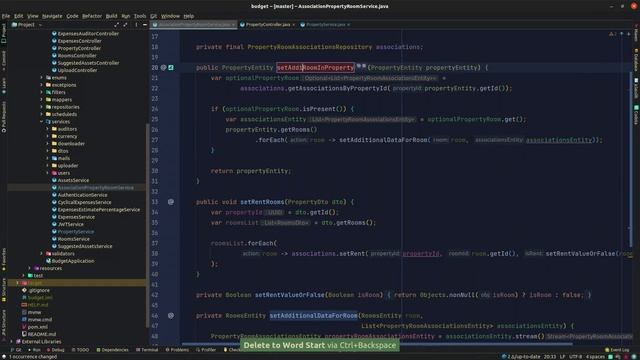
Task: Select BudgetApplication class in tree
Action: 70,261
